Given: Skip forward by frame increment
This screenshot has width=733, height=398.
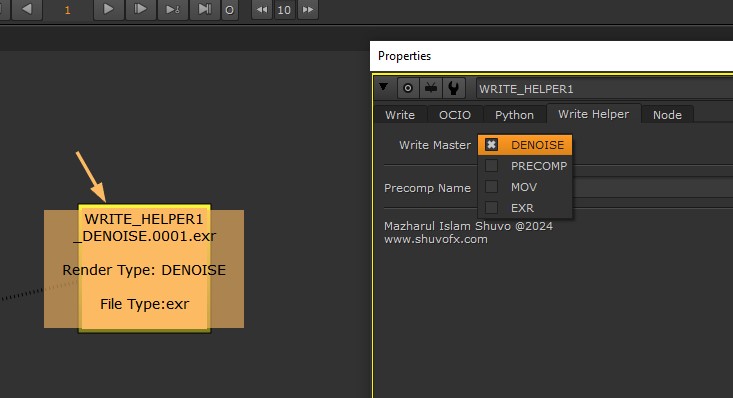Looking at the screenshot, I should pos(308,10).
